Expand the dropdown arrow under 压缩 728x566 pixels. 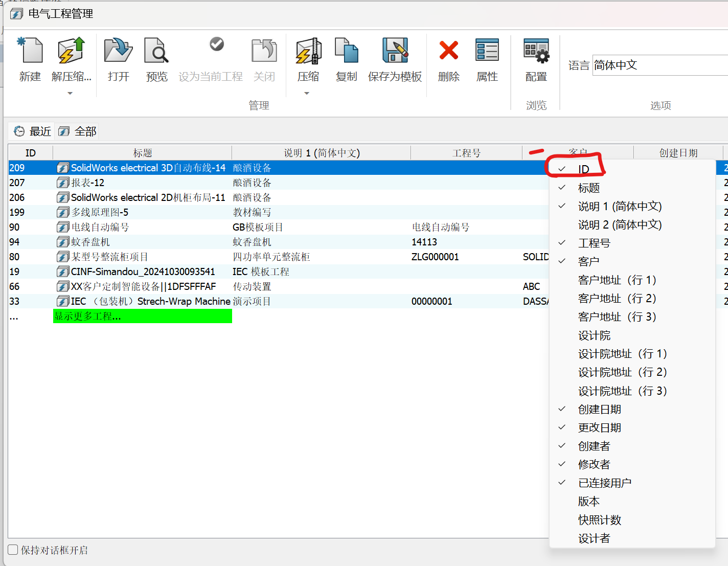tap(307, 94)
